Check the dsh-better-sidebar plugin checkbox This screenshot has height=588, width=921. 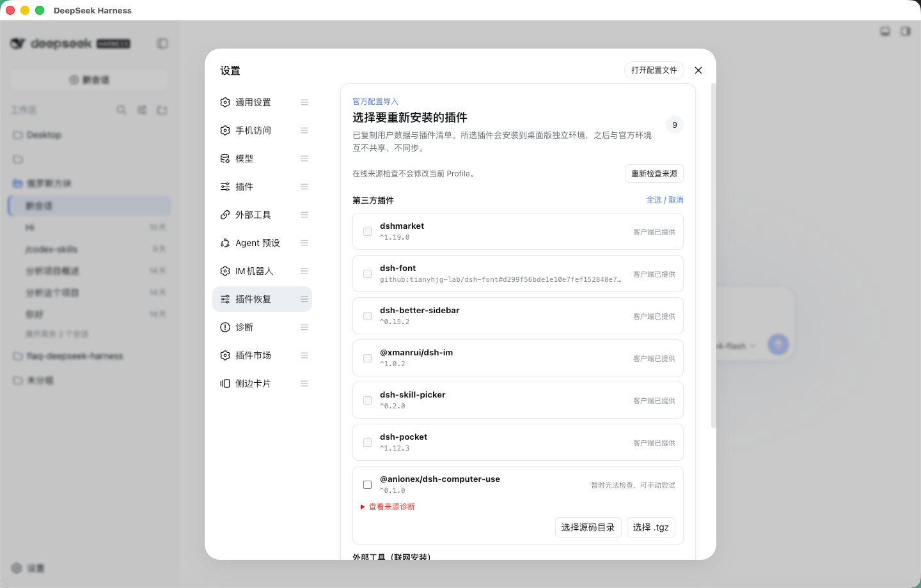point(367,316)
